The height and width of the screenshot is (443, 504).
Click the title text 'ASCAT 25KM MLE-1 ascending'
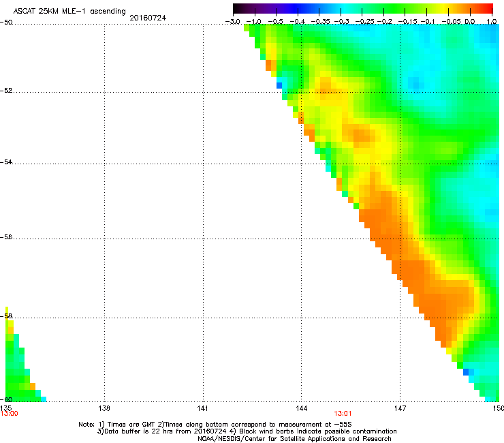point(69,12)
